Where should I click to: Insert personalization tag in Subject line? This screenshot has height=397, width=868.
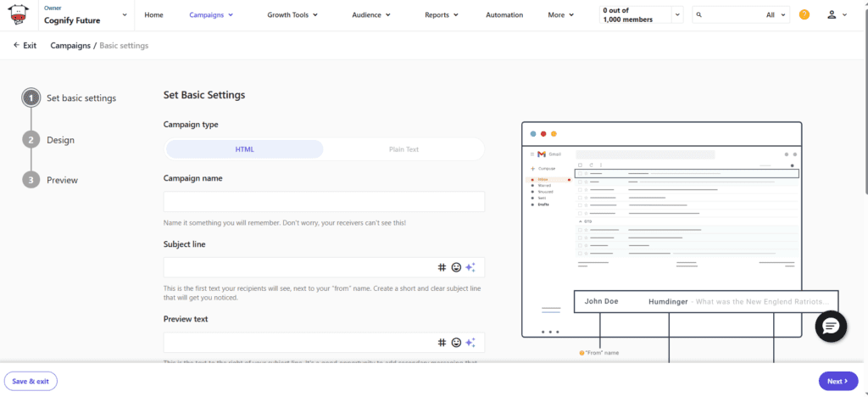(x=442, y=267)
